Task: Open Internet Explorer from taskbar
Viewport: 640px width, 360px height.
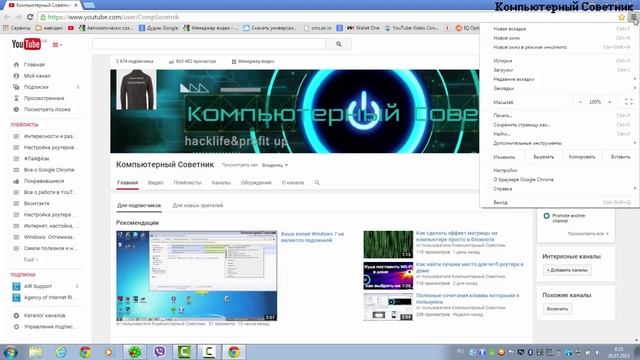Action: 60,352
